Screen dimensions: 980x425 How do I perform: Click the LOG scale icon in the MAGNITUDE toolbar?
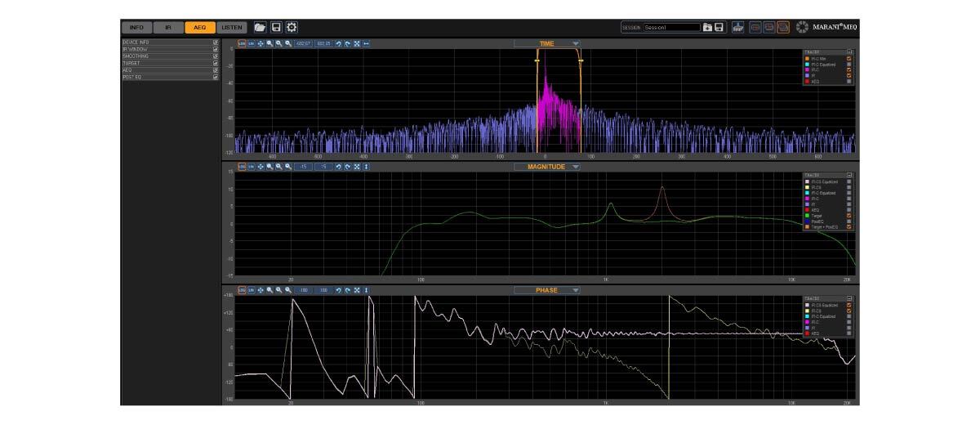click(242, 167)
